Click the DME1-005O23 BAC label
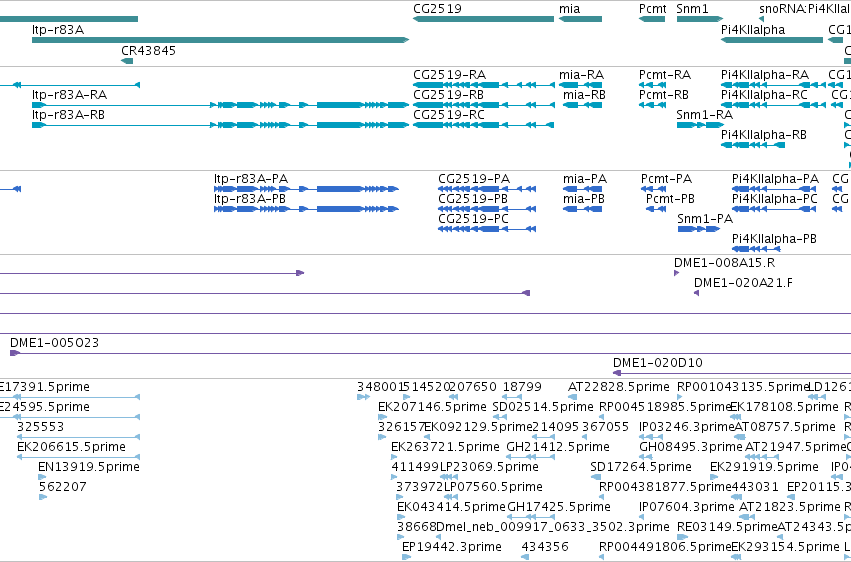 point(54,343)
